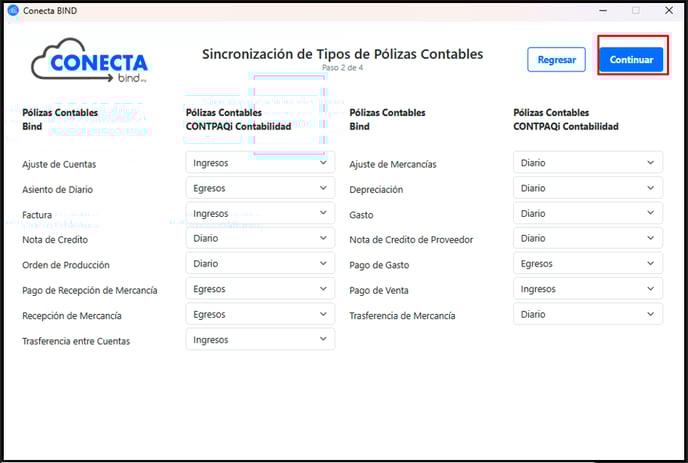Viewport: 688px width, 463px height.
Task: Open the Asiento de Diario dropdown
Action: click(x=260, y=188)
